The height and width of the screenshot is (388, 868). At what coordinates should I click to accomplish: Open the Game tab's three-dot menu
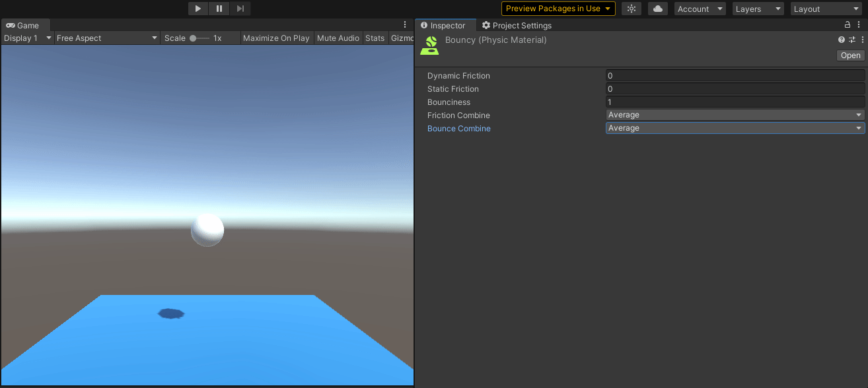pyautogui.click(x=405, y=25)
